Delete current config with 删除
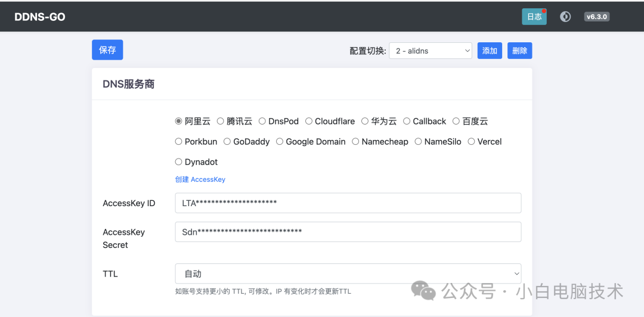This screenshot has width=644, height=317. point(519,51)
